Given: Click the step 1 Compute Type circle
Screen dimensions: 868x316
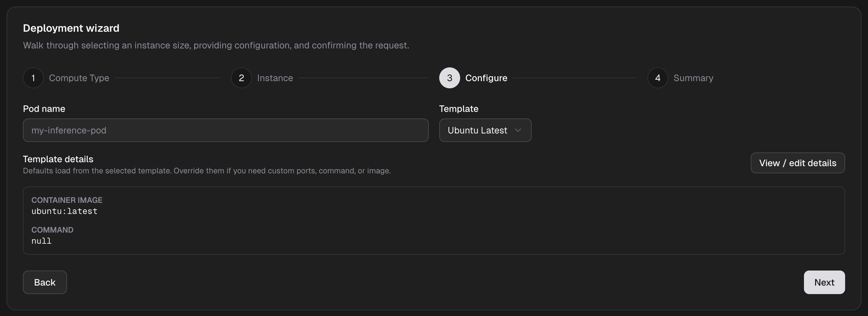Looking at the screenshot, I should tap(33, 78).
